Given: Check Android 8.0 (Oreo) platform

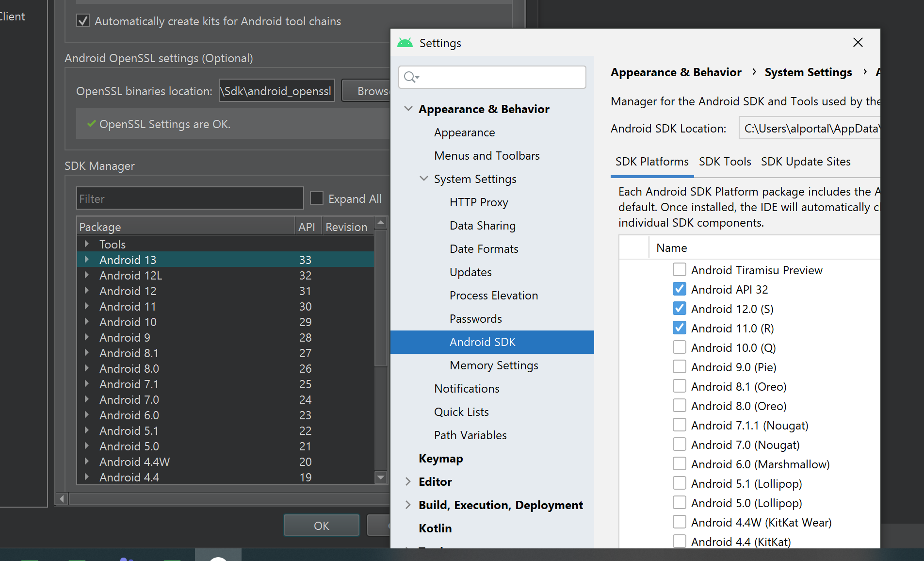Looking at the screenshot, I should point(680,405).
